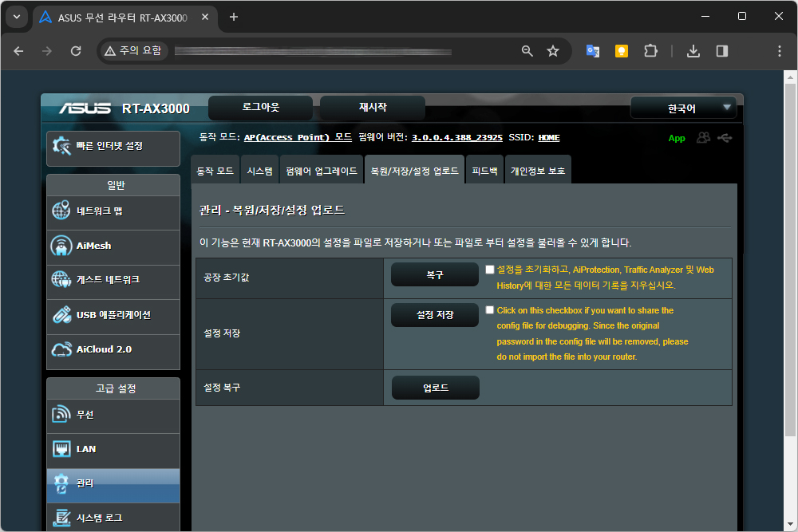The image size is (798, 532).
Task: Click the 관리 gear icon
Action: [x=61, y=483]
